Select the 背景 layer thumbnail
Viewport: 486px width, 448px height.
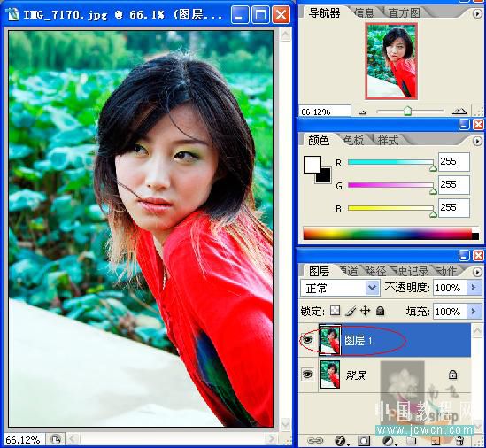coord(330,375)
